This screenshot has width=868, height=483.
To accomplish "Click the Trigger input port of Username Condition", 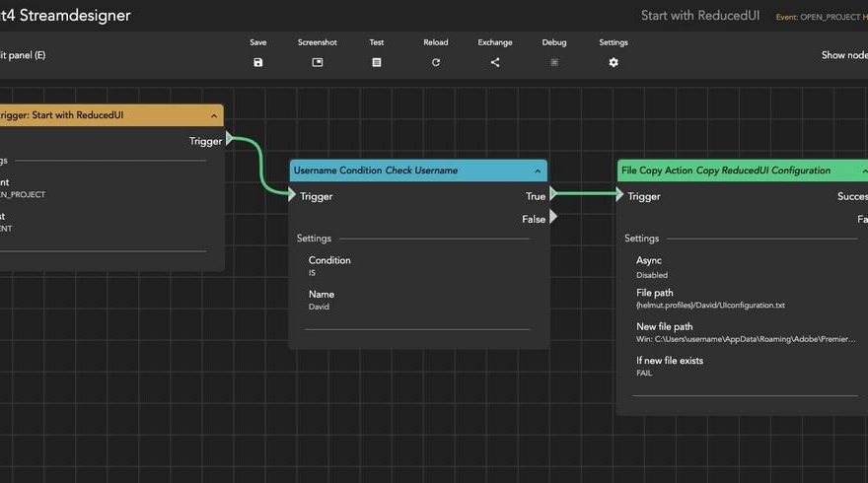I will [x=293, y=195].
